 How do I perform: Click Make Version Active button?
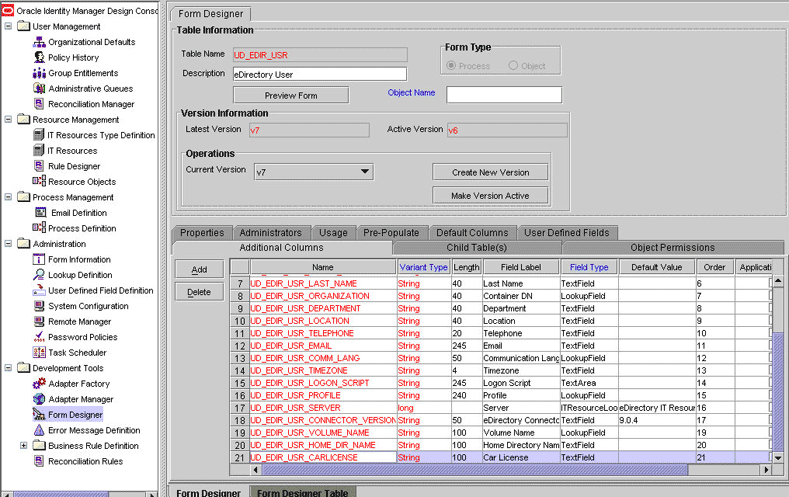point(490,195)
